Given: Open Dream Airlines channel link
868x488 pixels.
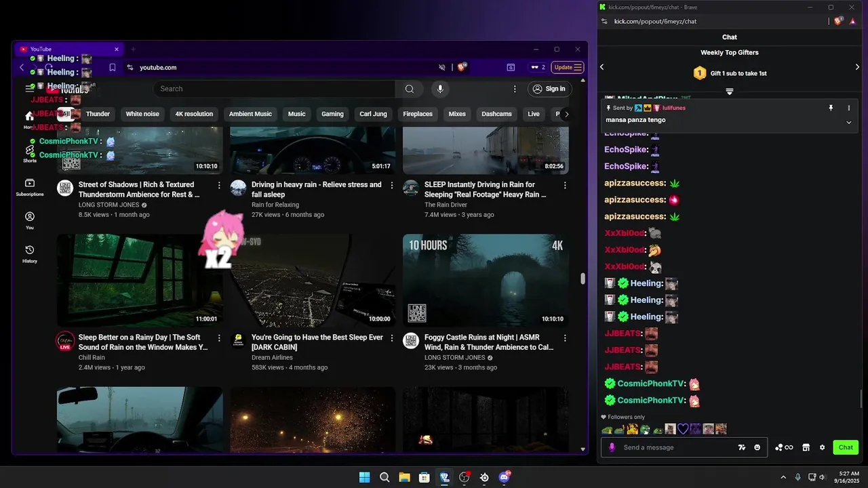Looking at the screenshot, I should (272, 358).
